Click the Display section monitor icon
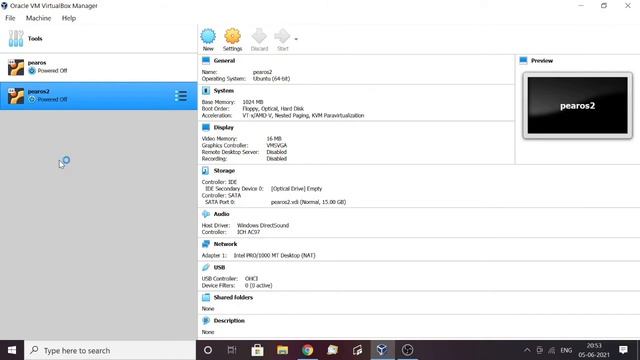The width and height of the screenshot is (640, 360). (x=206, y=127)
